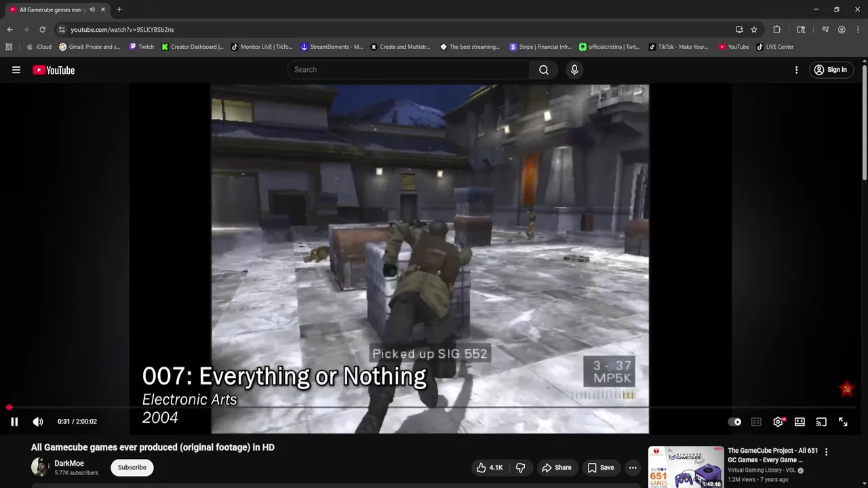This screenshot has height=488, width=868.
Task: Share this video
Action: 556,468
